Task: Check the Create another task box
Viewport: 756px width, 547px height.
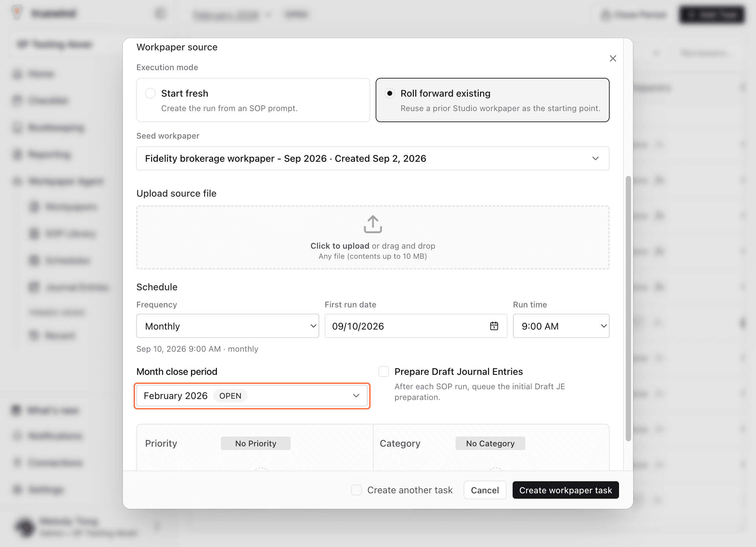Action: [356, 490]
